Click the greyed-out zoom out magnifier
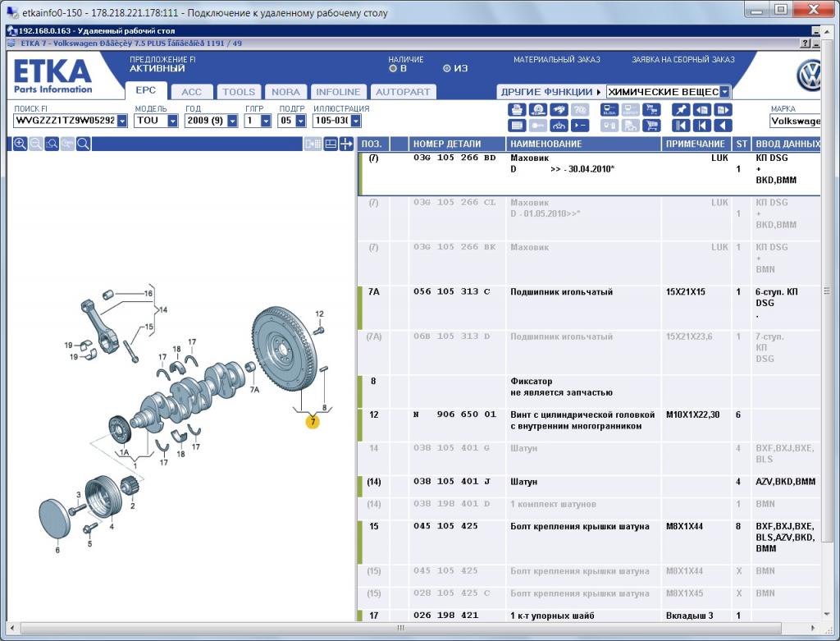840x641 pixels. click(36, 144)
